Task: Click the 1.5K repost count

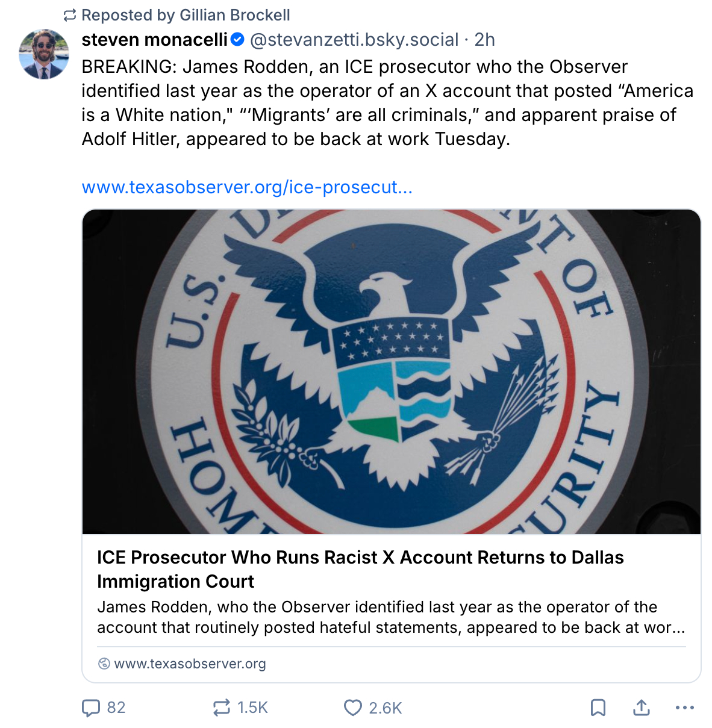Action: pos(253,708)
